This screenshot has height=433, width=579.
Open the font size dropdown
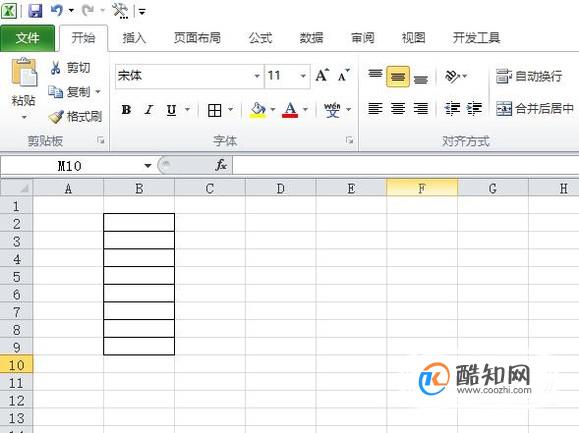[303, 76]
